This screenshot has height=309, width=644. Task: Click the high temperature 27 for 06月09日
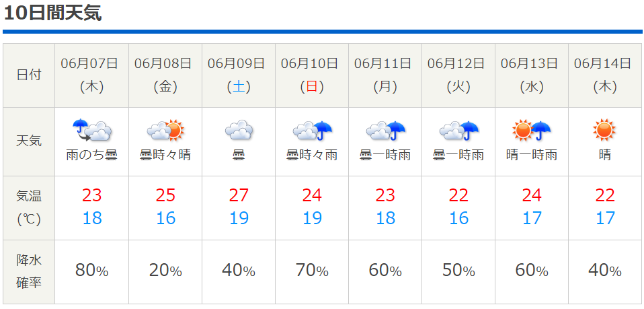239,195
